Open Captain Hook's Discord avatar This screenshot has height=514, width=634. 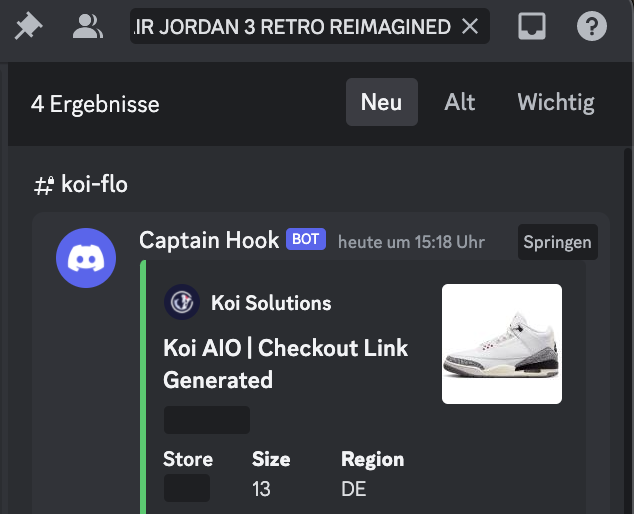(x=86, y=258)
